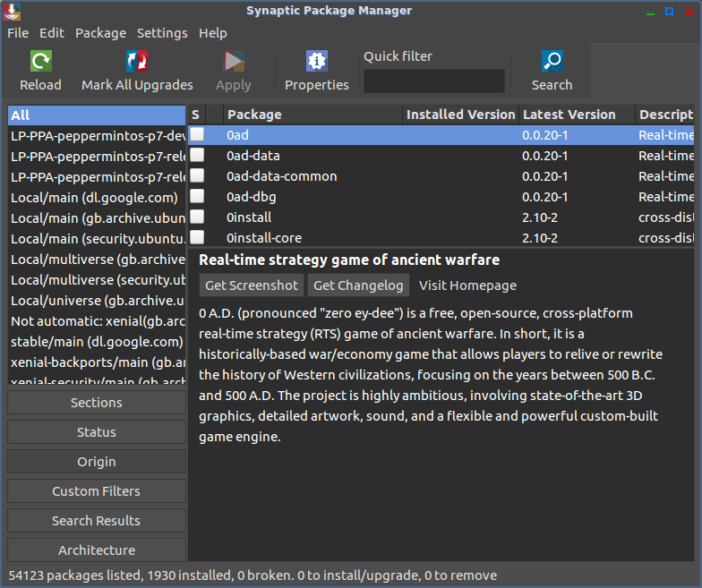
Task: Select the 0install-core package name
Action: click(264, 238)
